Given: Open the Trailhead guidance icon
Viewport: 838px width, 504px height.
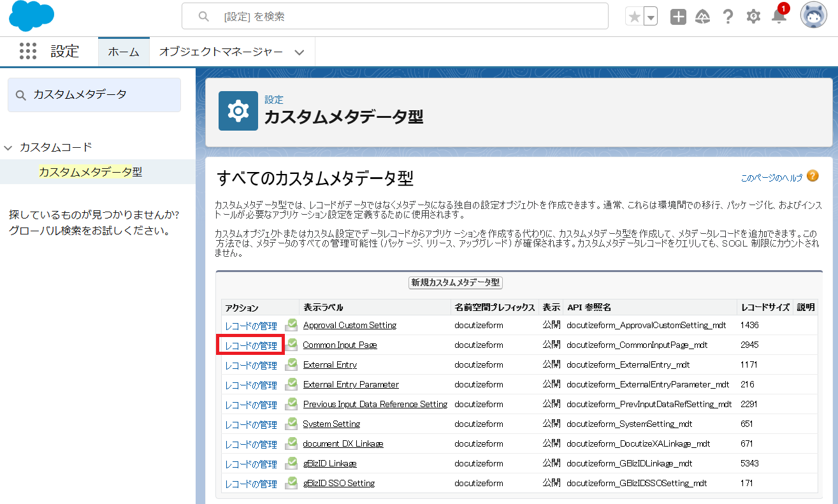Looking at the screenshot, I should click(x=702, y=17).
